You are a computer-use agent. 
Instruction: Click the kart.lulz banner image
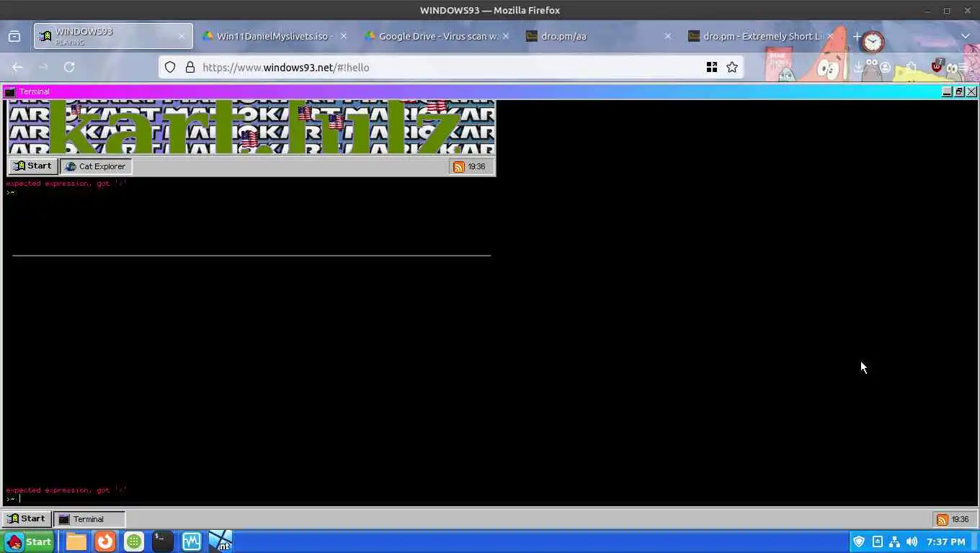251,127
